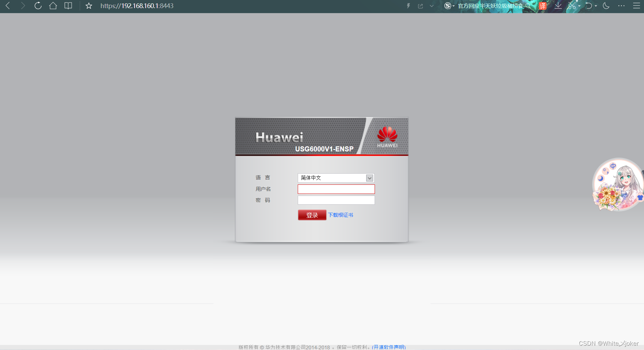Expand the undo closed-tab dropdown arrow
Viewport: 644px width, 350px height.
pos(596,6)
